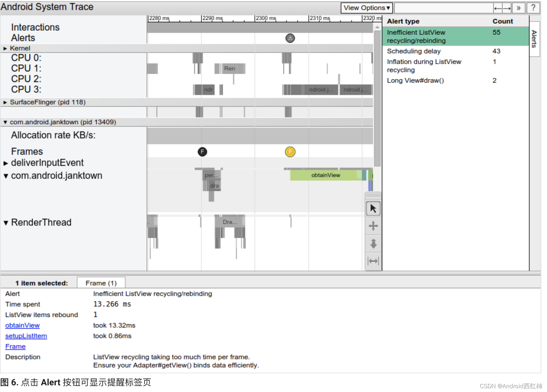Screen dimensions: 547x392
Task: Open the obtainView link
Action: tap(23, 325)
